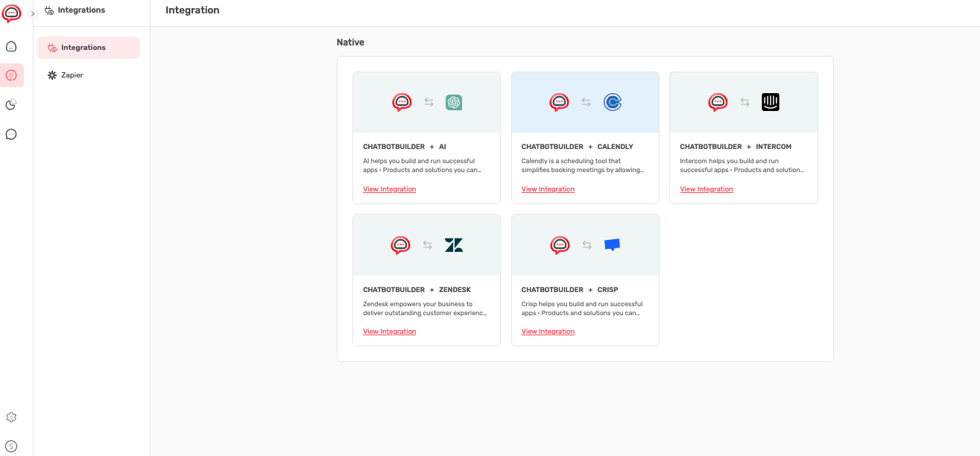View Integration for ChatbotBuilder + AI
This screenshot has width=980, height=456.
tap(389, 189)
